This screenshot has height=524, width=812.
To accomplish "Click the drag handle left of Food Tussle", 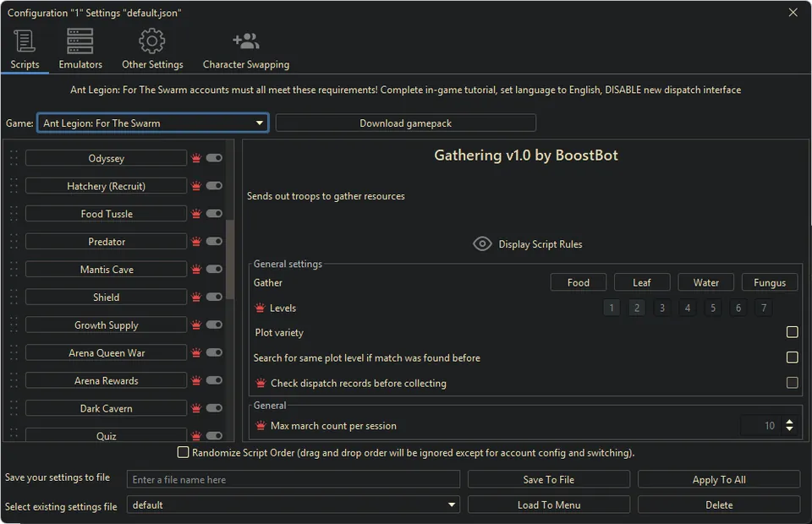I will pos(14,214).
